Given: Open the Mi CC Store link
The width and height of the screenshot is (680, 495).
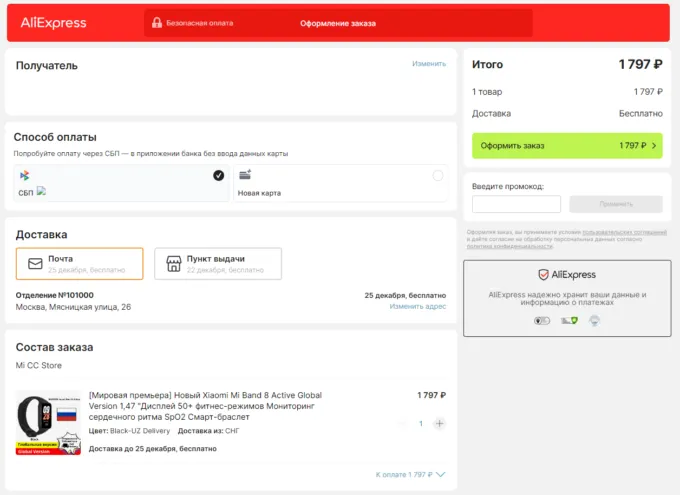Looking at the screenshot, I should 38,365.
